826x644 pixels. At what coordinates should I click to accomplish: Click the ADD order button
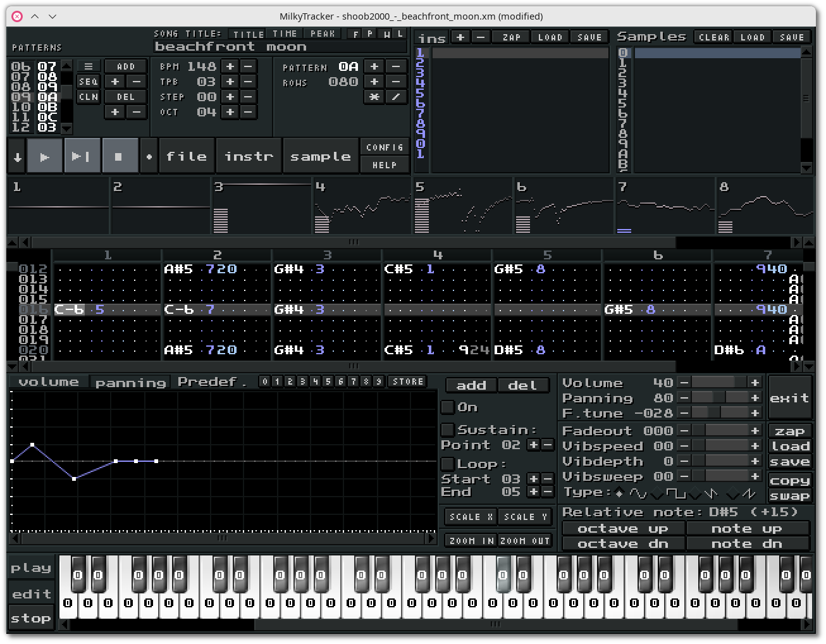click(126, 66)
